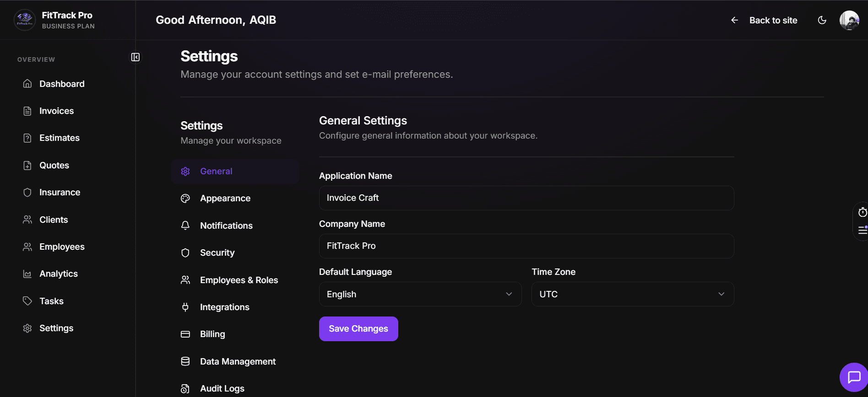868x397 pixels.
Task: Switch to Notifications settings
Action: coord(235,225)
